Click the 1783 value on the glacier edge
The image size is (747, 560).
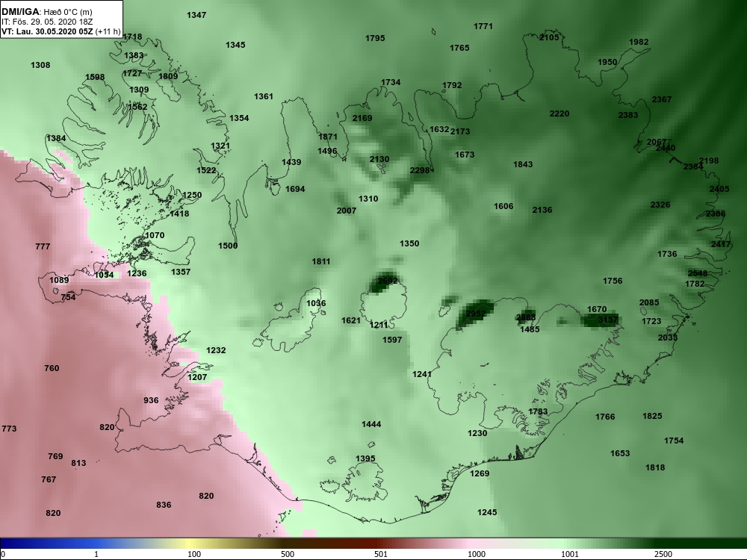(538, 412)
